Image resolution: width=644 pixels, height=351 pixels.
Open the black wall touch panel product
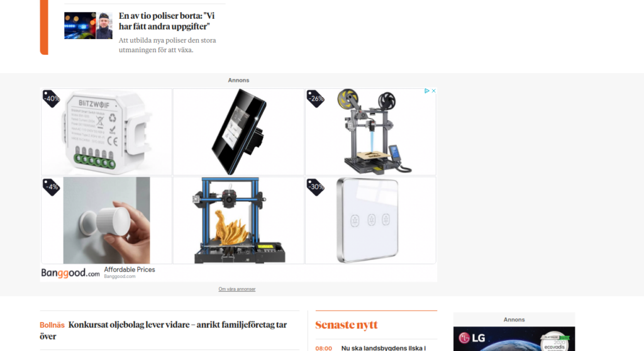pyautogui.click(x=238, y=132)
